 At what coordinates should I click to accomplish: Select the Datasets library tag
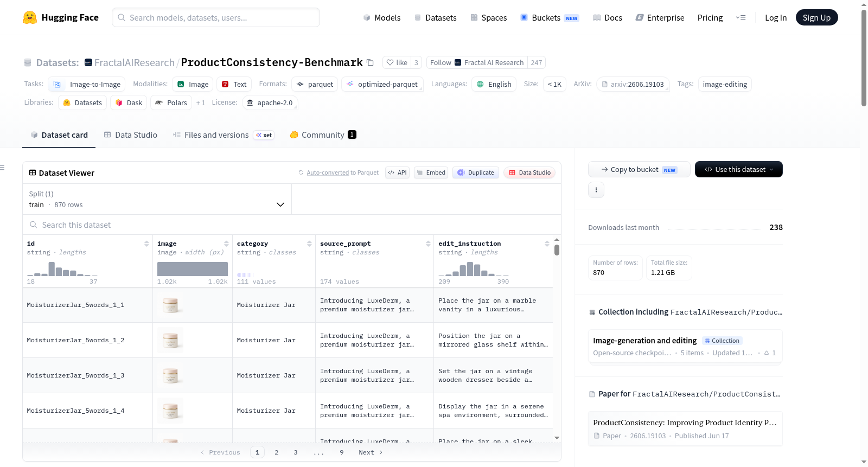coord(82,103)
